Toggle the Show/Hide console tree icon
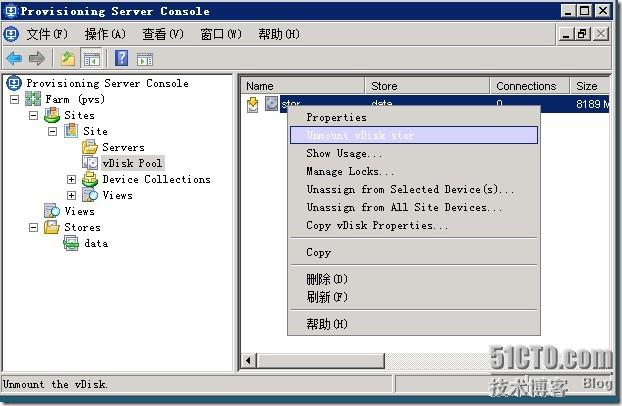 [x=91, y=59]
